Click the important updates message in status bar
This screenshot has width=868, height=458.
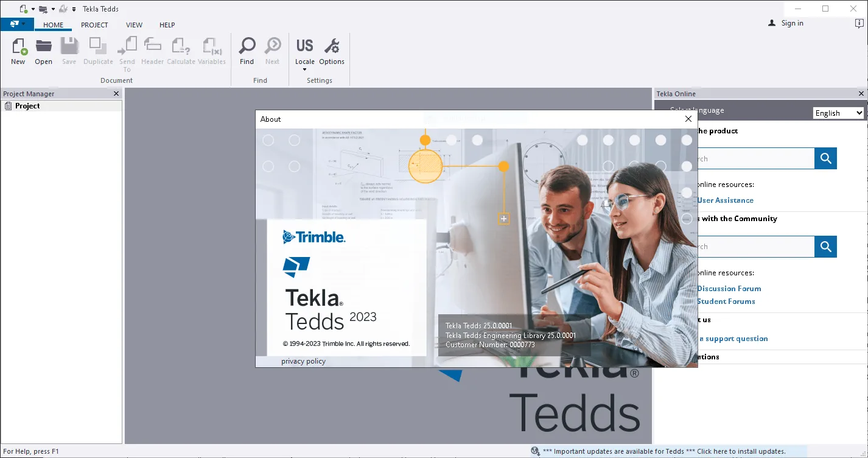coord(664,451)
